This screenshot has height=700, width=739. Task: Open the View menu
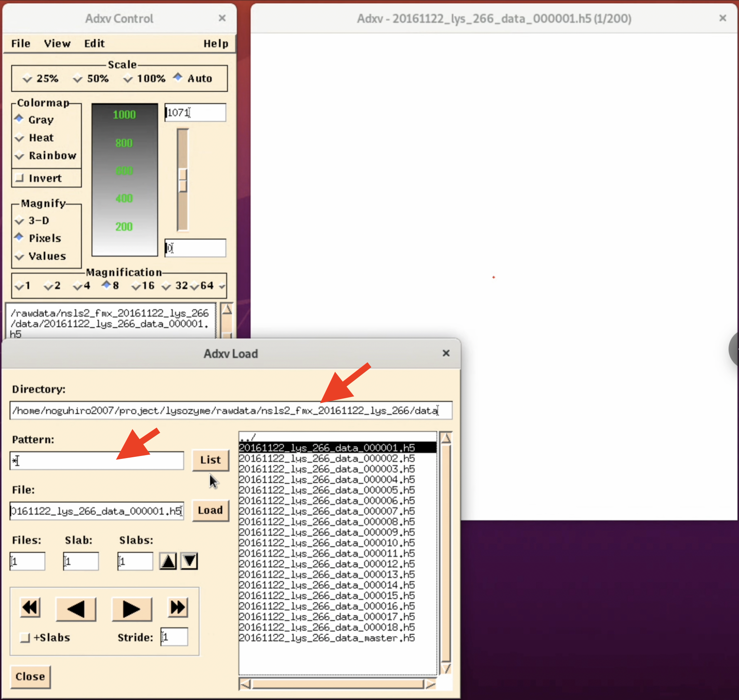coord(57,43)
